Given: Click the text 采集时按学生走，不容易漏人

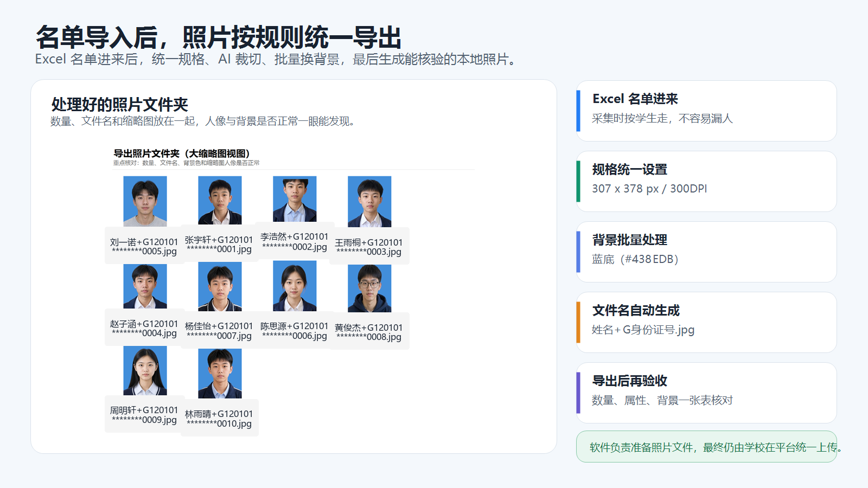Looking at the screenshot, I should [x=662, y=118].
